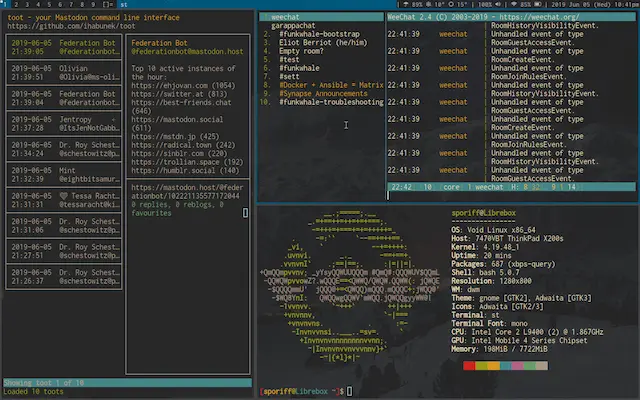Screen dimensions: 640x400
Task: Click the shell prompt [sporiff@Librebox ~]$
Action: [x=302, y=391]
